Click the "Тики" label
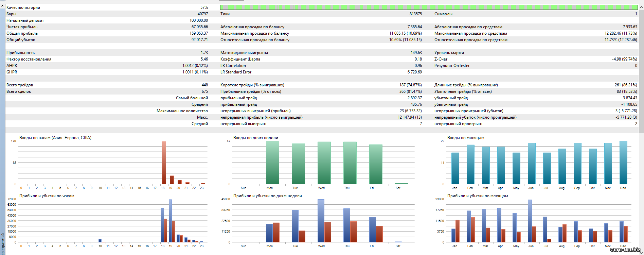 tap(225, 14)
